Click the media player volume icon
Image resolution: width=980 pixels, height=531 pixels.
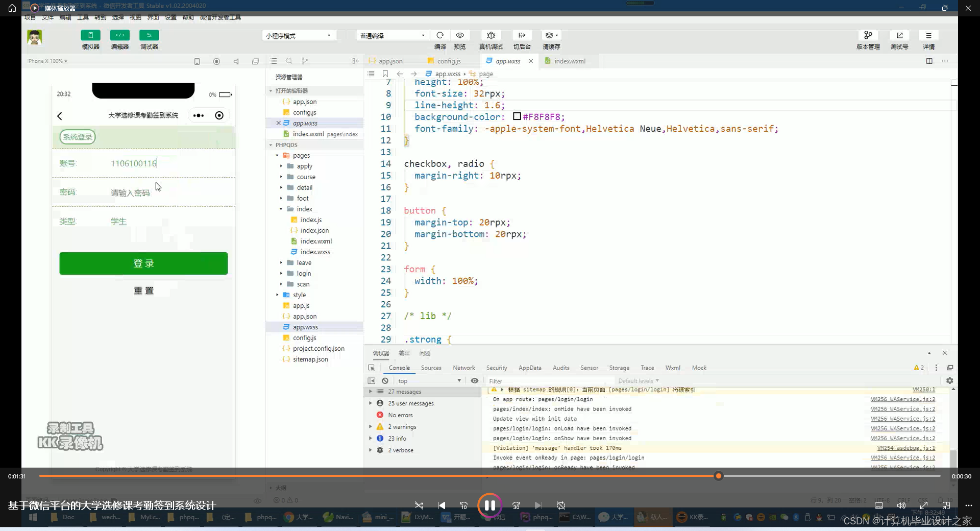tap(901, 505)
